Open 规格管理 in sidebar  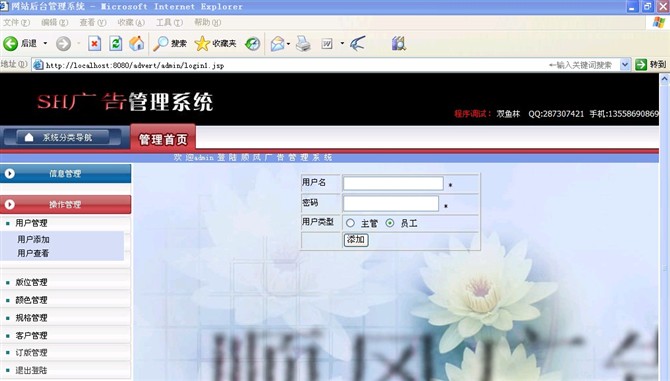(31, 318)
